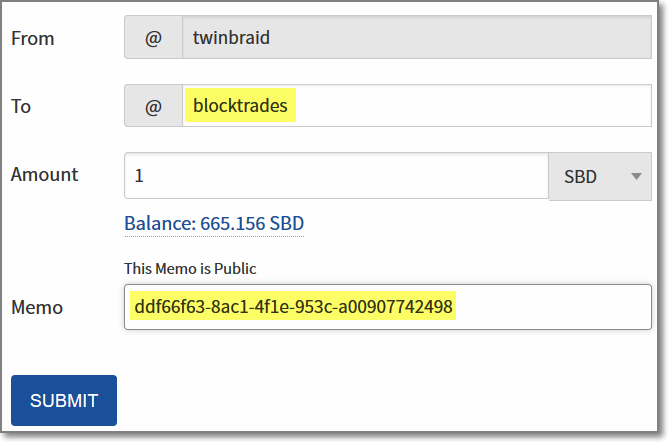Image resolution: width=668 pixels, height=442 pixels.
Task: Click blank area right of 1 in Amount field
Action: [340, 175]
